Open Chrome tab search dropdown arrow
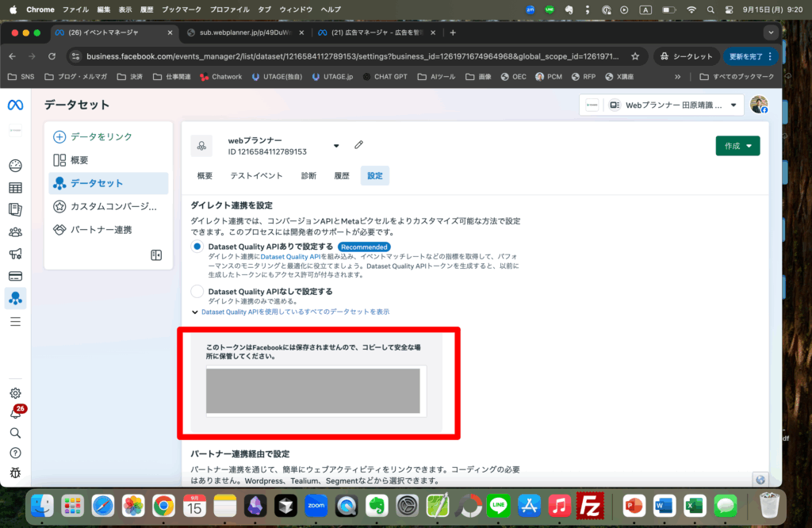The image size is (812, 528). 771,33
